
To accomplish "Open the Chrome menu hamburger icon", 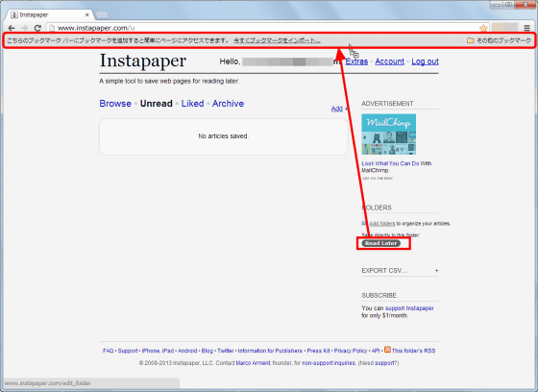I will tap(526, 28).
